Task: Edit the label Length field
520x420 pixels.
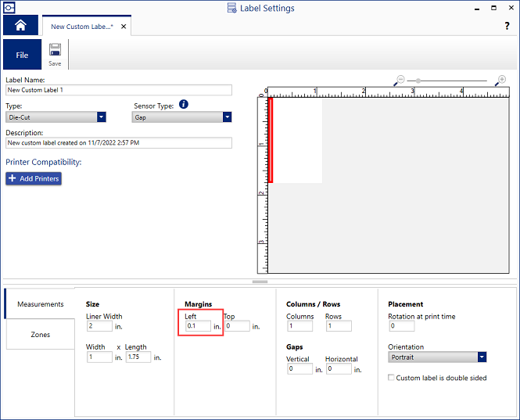Action: pos(138,357)
